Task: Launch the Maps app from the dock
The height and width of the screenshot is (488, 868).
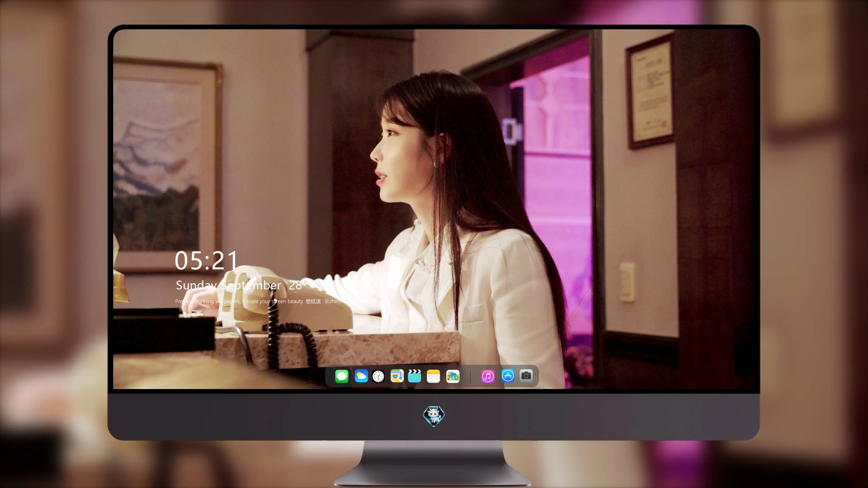Action: click(397, 376)
